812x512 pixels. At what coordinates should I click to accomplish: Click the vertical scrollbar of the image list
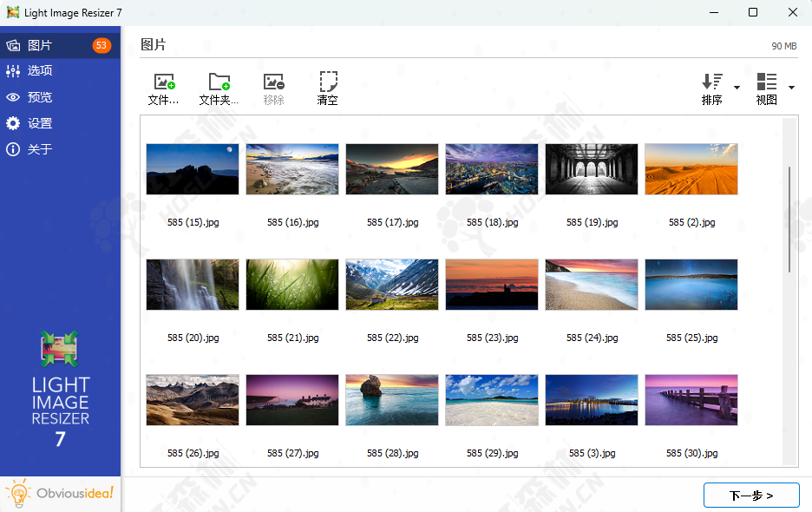click(x=789, y=220)
